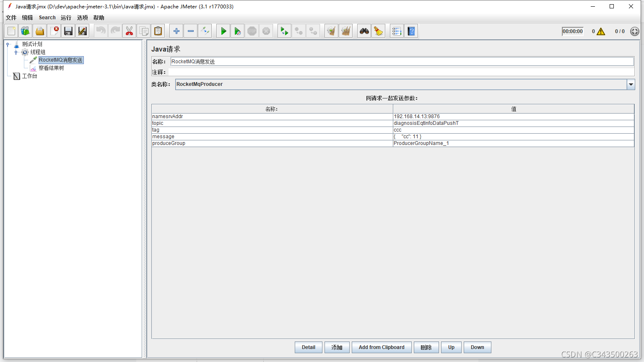The image size is (644, 362).
Task: Click the 添加 button
Action: pos(337,347)
